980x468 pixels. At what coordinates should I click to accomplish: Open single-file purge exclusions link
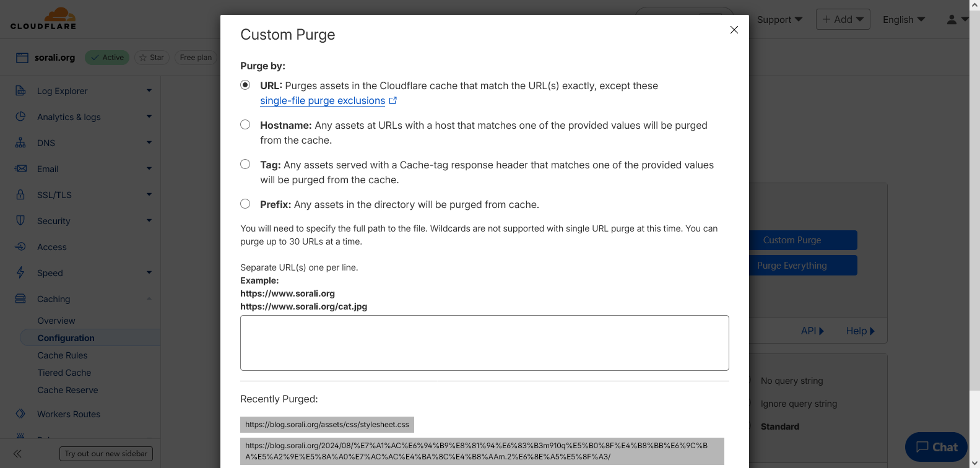323,101
